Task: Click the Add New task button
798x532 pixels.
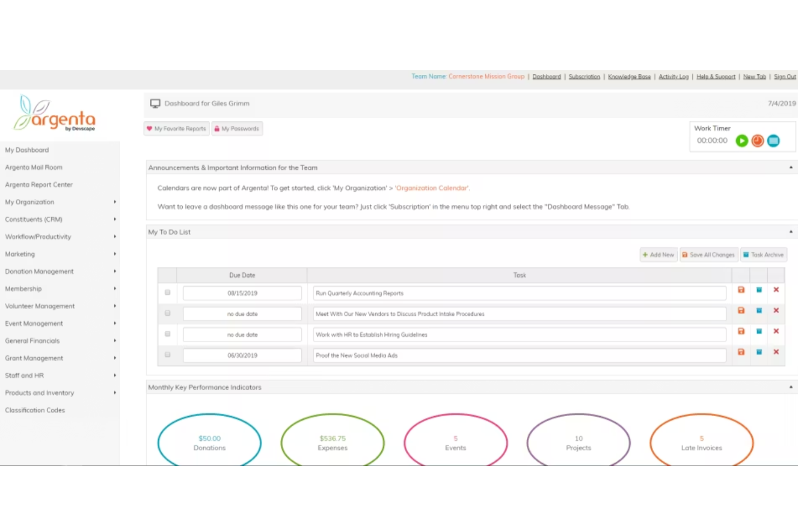Action: click(x=658, y=254)
